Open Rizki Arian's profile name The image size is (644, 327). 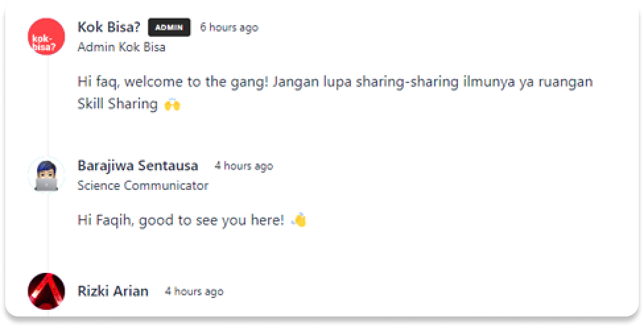click(x=113, y=291)
